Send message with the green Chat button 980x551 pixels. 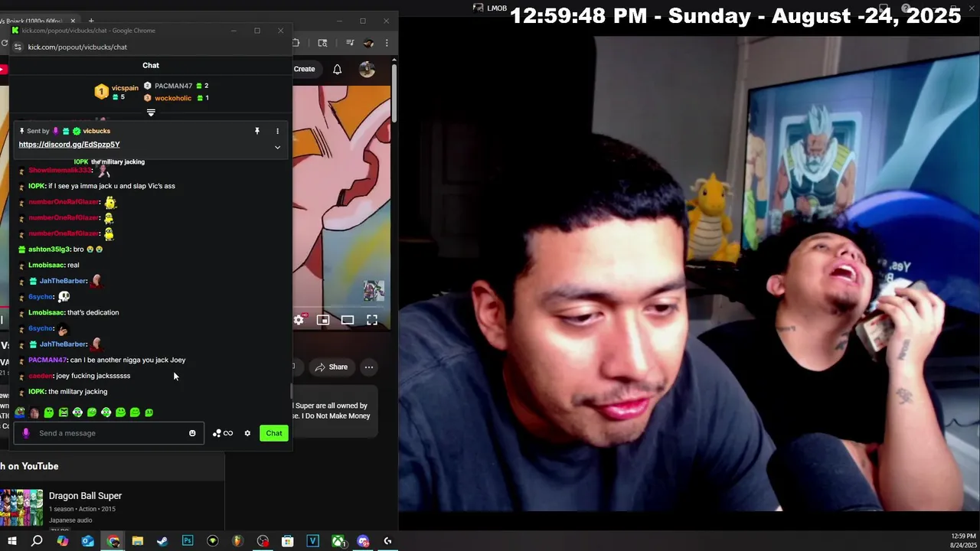pos(274,433)
